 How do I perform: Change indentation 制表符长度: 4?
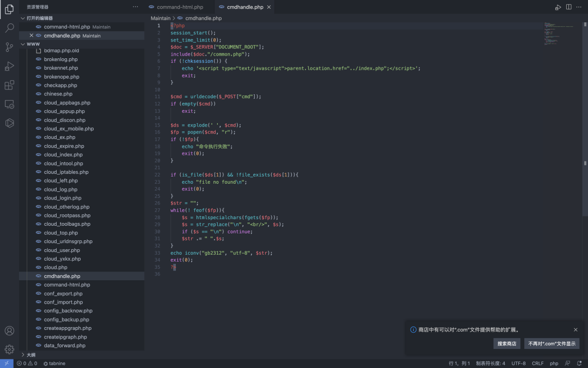tap(490, 364)
